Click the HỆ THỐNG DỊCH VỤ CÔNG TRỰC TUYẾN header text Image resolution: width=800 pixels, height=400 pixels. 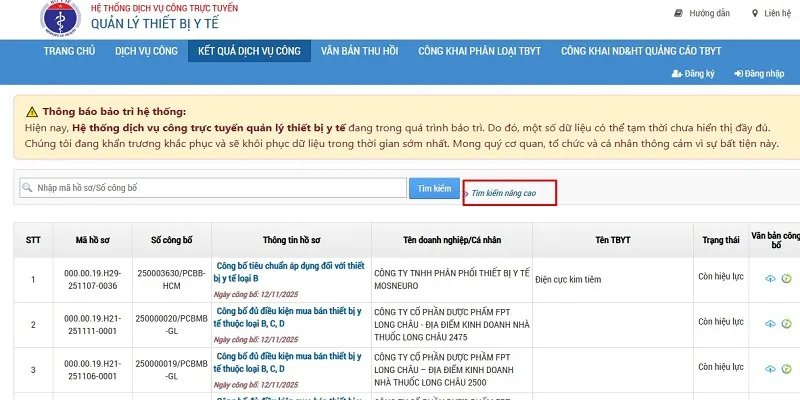tap(164, 8)
